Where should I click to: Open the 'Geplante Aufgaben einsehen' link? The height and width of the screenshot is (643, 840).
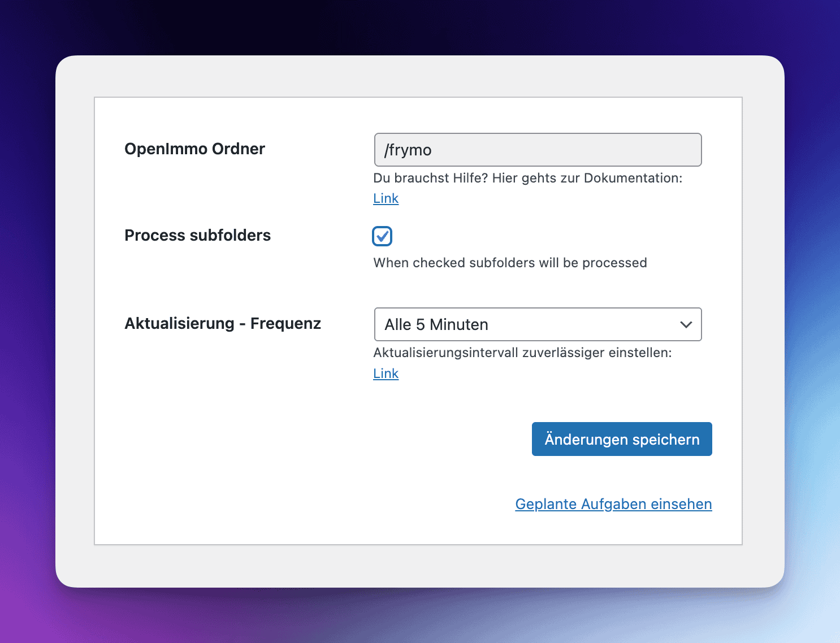[x=613, y=504]
